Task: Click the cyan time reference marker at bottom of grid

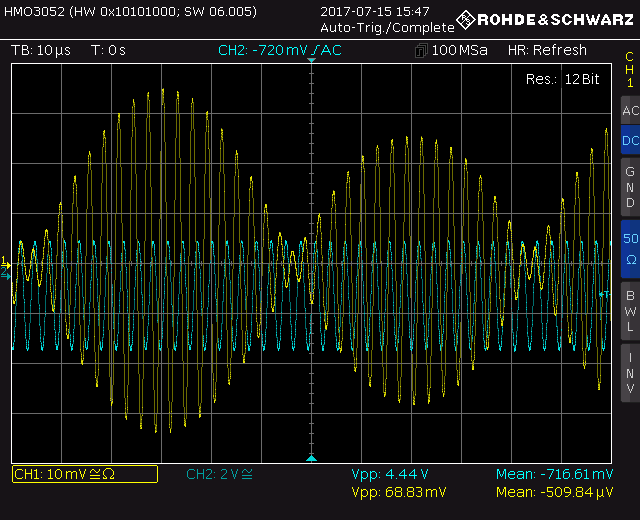Action: (311, 458)
